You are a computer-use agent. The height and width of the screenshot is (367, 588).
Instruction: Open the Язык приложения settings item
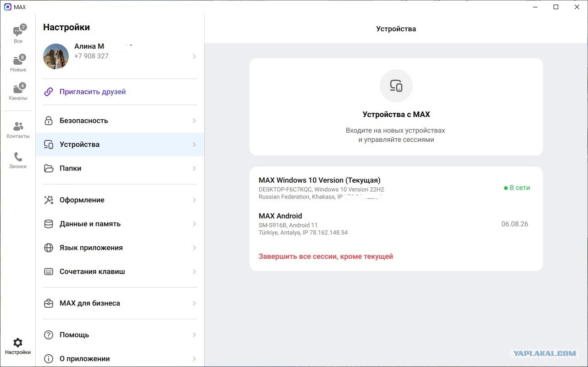click(x=120, y=248)
